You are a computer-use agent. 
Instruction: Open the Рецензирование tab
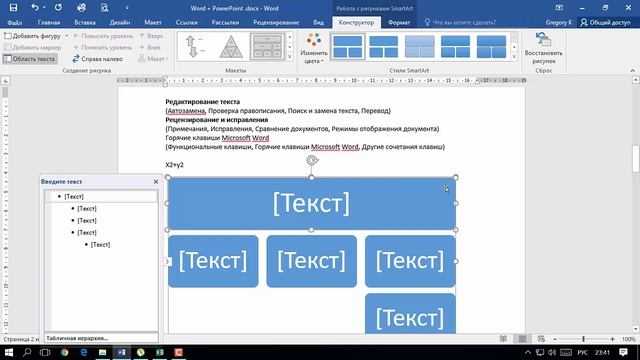coord(276,22)
